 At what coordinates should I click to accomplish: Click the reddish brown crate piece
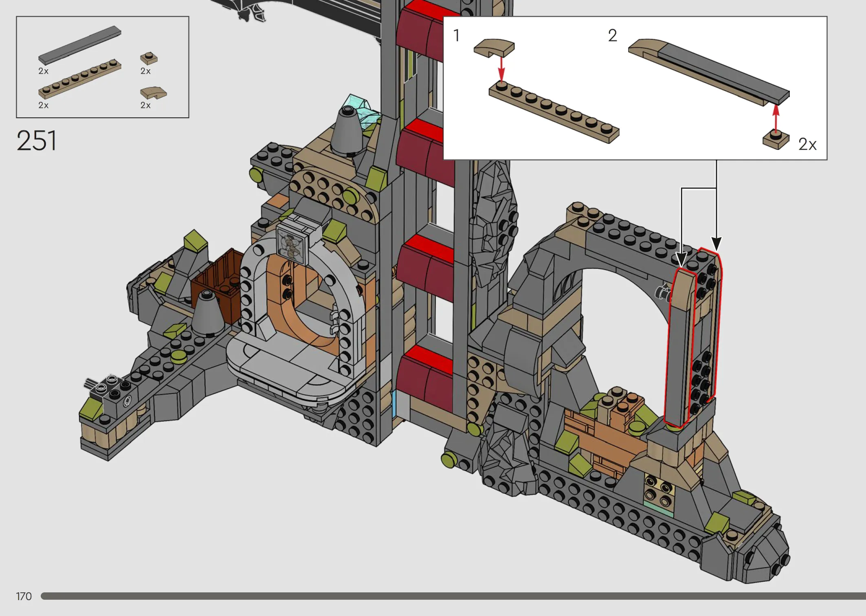(218, 286)
